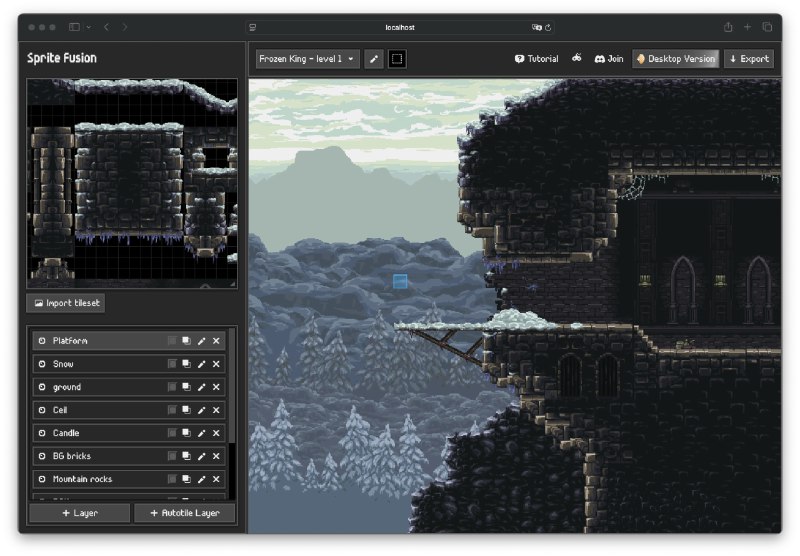This screenshot has width=800, height=556.
Task: Click the pencil icon beside the project name
Action: click(x=374, y=59)
